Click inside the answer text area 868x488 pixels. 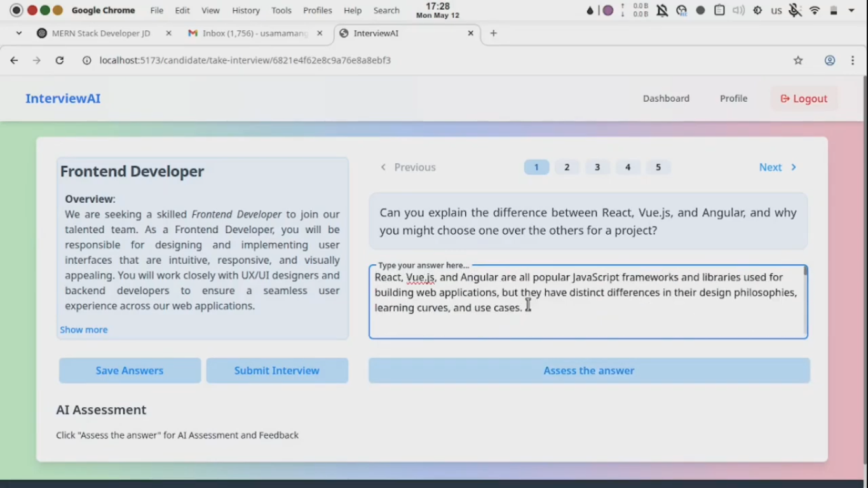588,302
